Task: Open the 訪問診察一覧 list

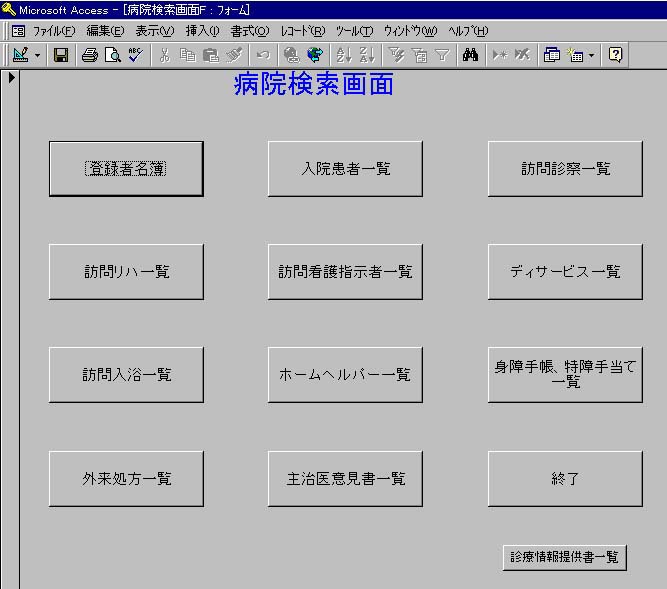Action: [x=565, y=169]
